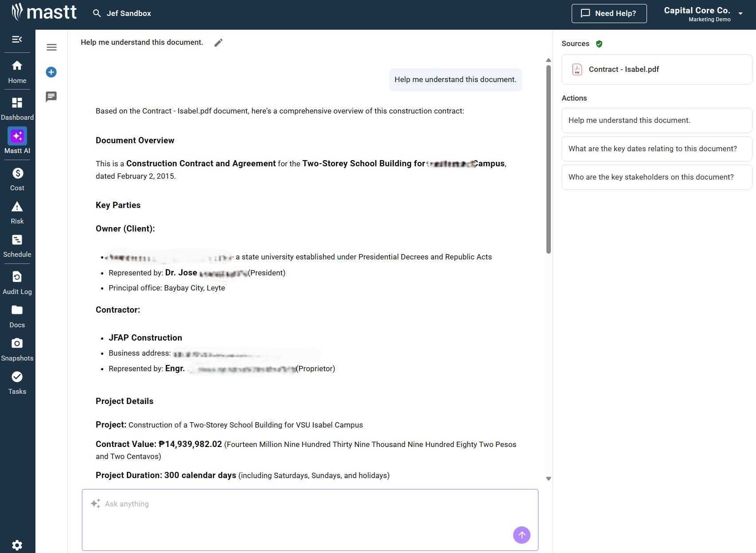Image resolution: width=756 pixels, height=553 pixels.
Task: Open Snapshots from the sidebar
Action: point(17,349)
